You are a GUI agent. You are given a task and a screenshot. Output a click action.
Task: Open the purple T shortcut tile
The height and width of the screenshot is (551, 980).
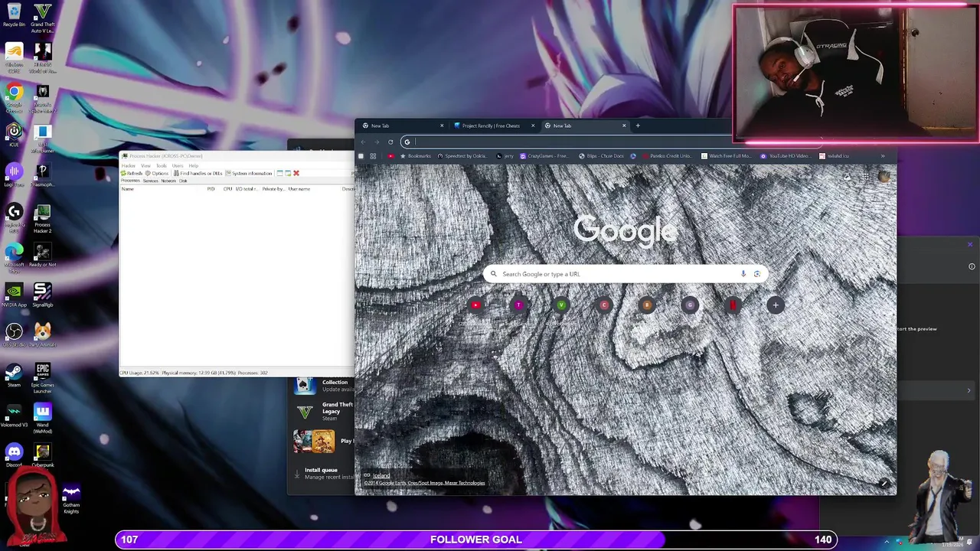[518, 305]
